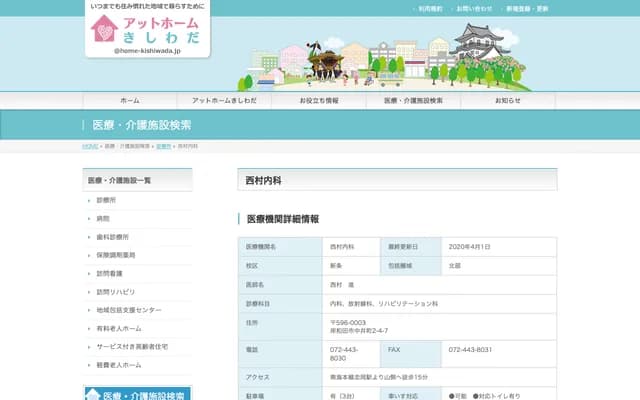Open 診療所 in the sidebar facility list
The height and width of the screenshot is (400, 640).
coord(107,200)
